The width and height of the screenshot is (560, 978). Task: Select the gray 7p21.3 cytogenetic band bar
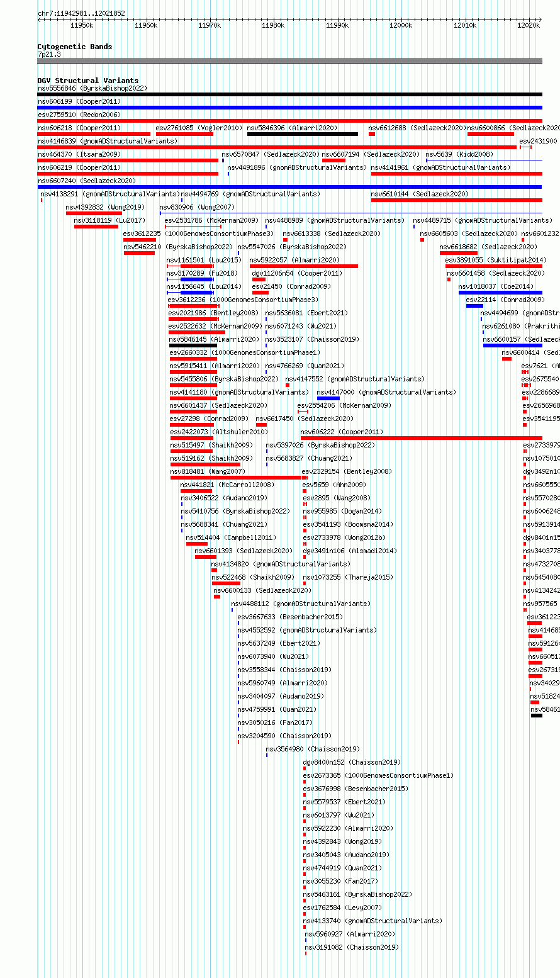pos(290,61)
